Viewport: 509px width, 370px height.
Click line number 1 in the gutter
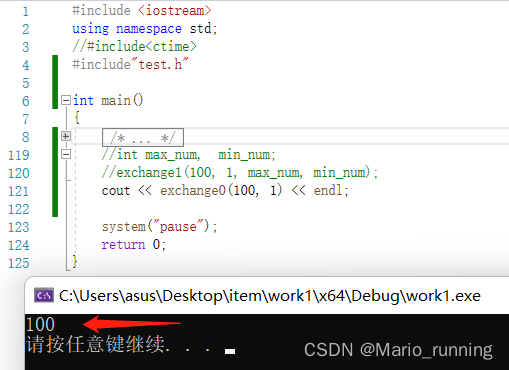point(26,12)
